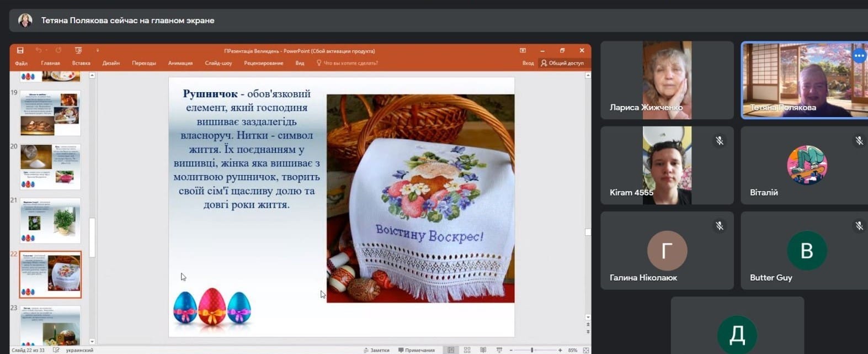Click the Save icon in quick access toolbar

click(20, 50)
